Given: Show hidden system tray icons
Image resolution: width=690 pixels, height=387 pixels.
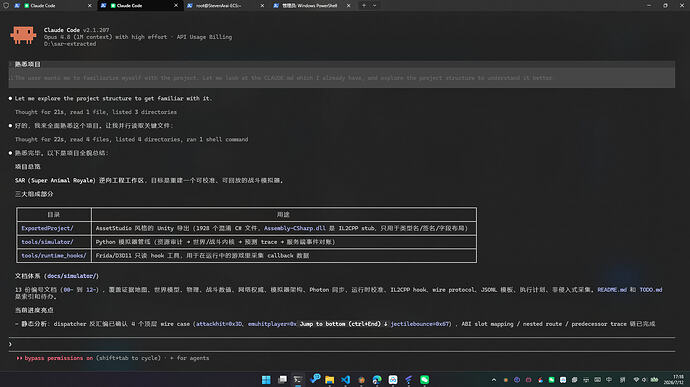Looking at the screenshot, I should (x=494, y=380).
